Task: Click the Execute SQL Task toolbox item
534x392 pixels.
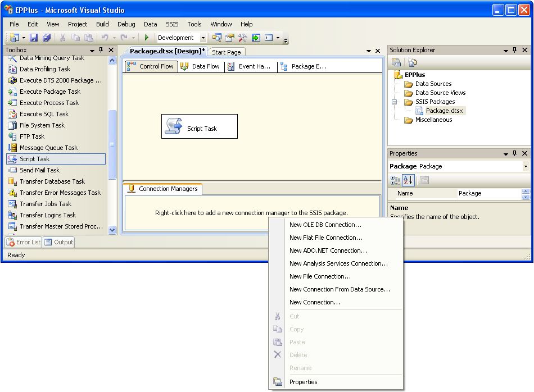Action: tap(44, 114)
